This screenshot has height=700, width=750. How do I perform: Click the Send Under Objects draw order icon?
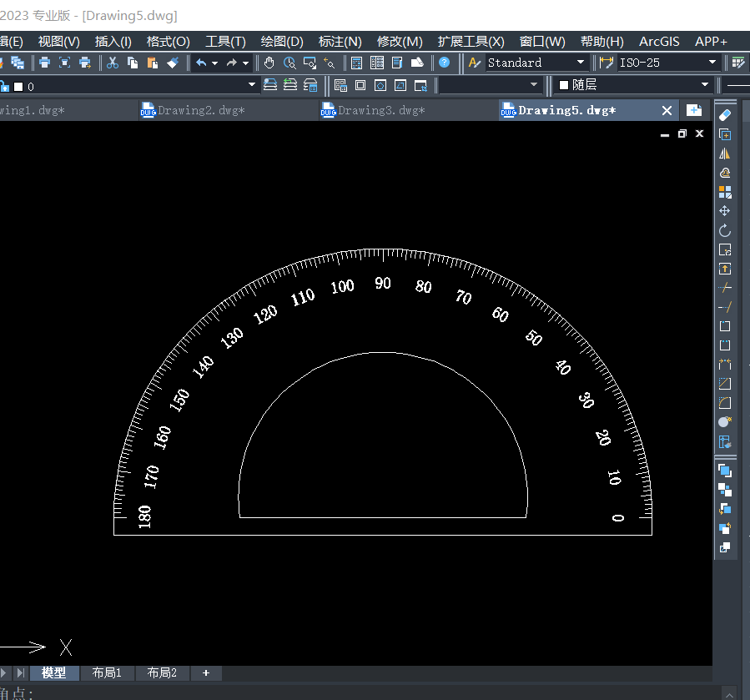pyautogui.click(x=725, y=528)
